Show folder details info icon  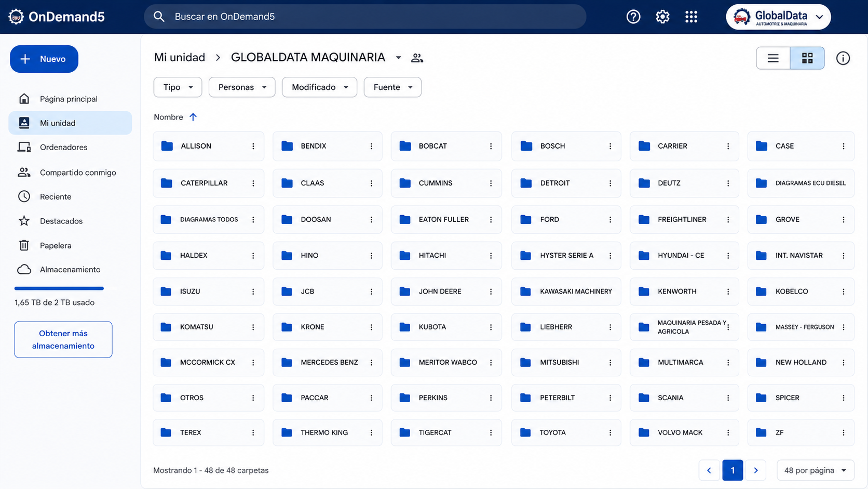tap(843, 58)
